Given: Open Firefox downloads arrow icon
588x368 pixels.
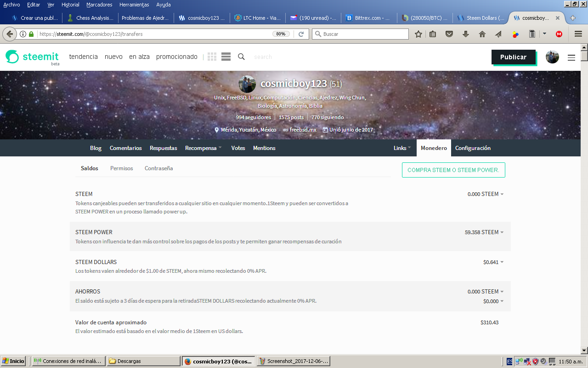Looking at the screenshot, I should tap(466, 34).
